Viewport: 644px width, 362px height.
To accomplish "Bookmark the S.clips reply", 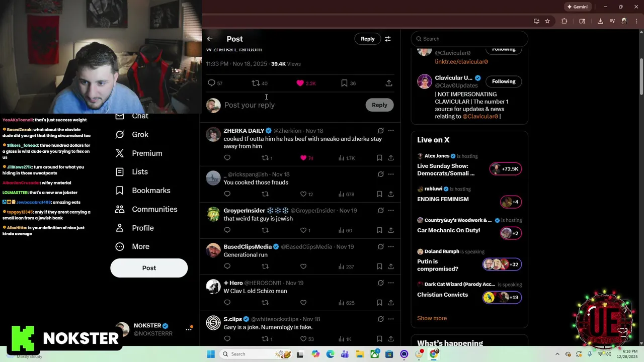I will coord(379,339).
